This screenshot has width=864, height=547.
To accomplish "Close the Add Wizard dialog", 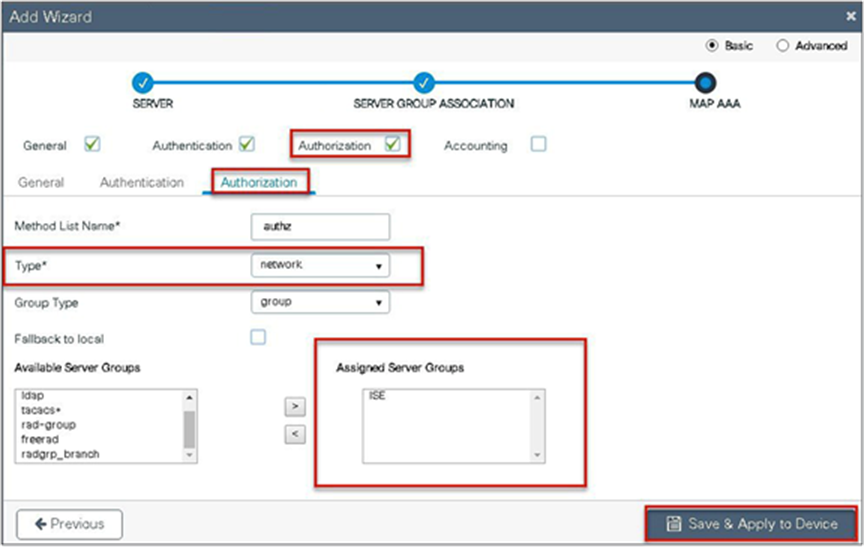I will pos(851,17).
